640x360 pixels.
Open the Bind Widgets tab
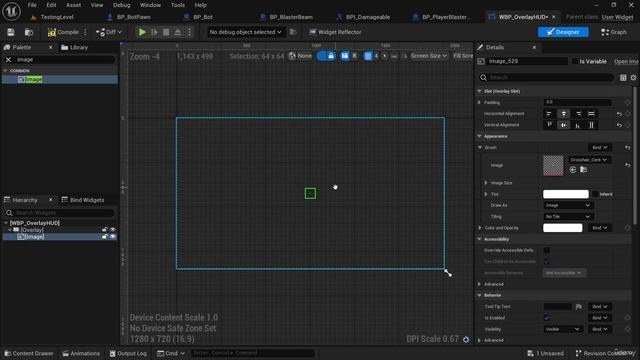pos(83,200)
